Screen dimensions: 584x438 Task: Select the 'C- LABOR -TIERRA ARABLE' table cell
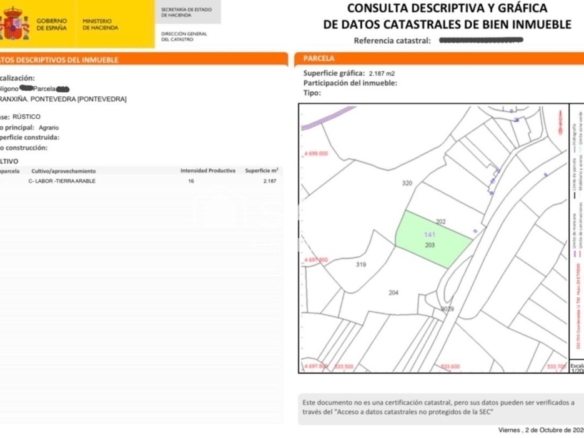click(x=62, y=181)
